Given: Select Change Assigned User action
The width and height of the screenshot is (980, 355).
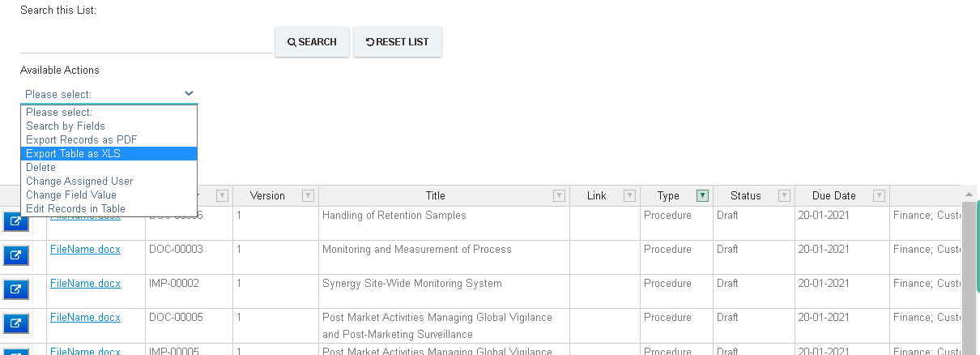Looking at the screenshot, I should tap(109, 182).
